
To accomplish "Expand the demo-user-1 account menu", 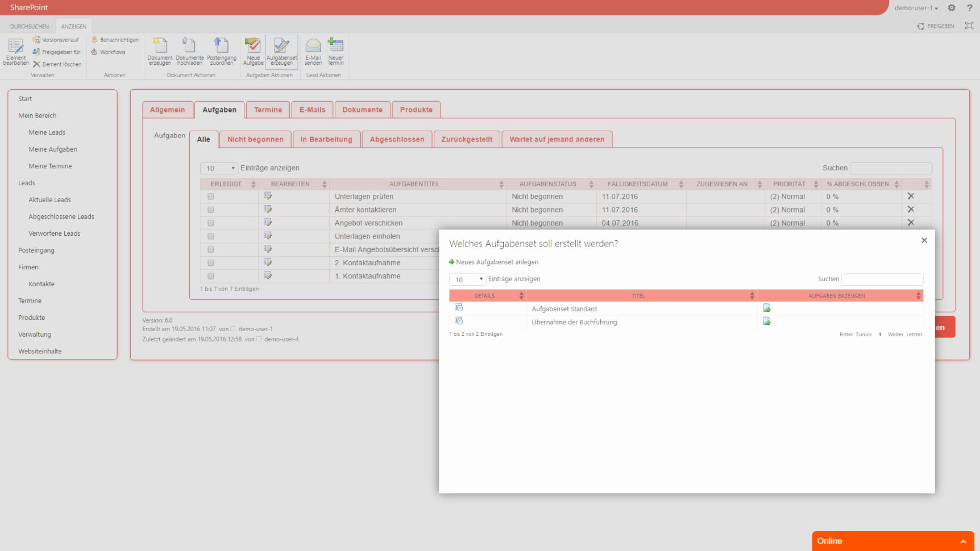I will point(916,8).
